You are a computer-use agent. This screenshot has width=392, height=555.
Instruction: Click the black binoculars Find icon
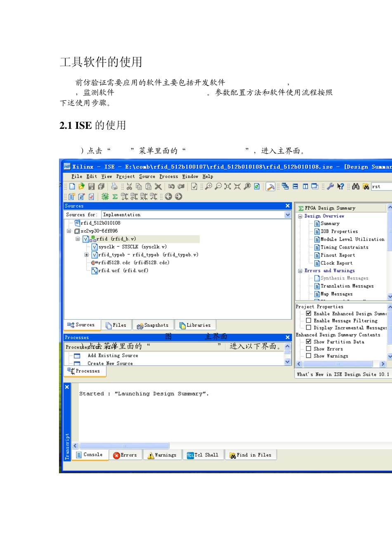coord(356,187)
